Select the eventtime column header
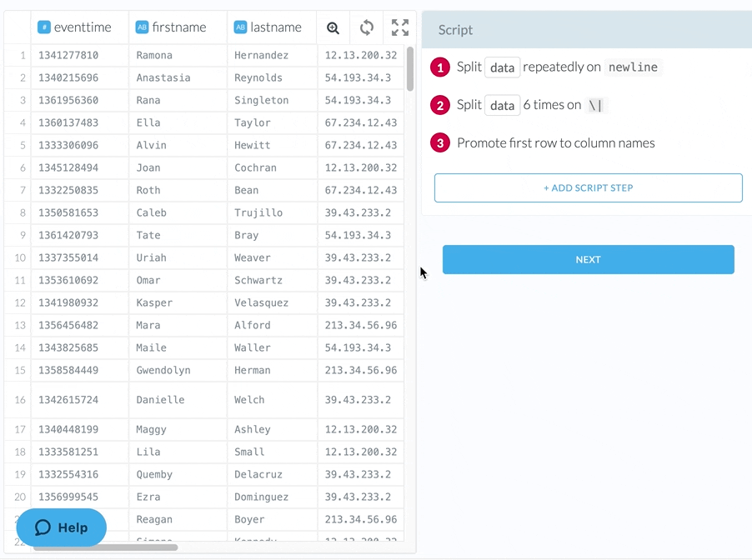Screen dimensions: 752x560 click(83, 27)
